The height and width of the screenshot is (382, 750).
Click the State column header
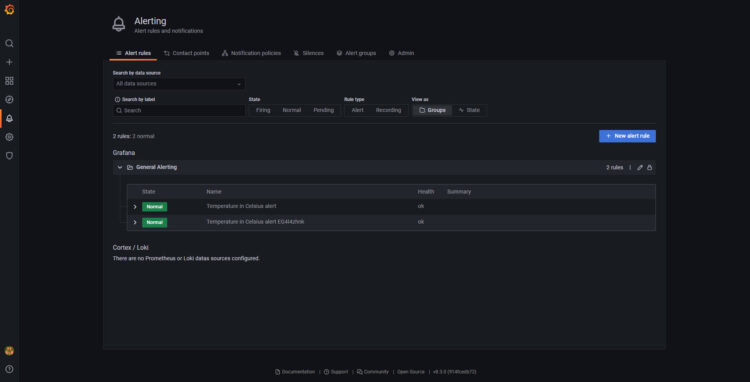(149, 192)
